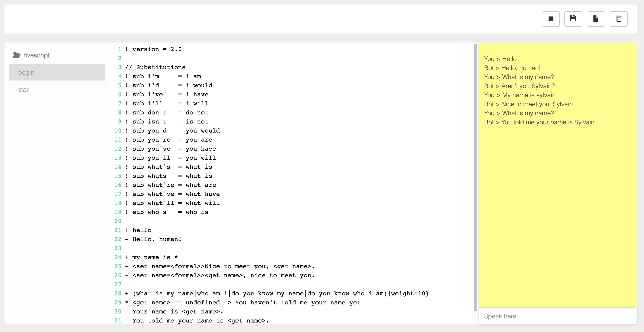
Task: Collapse the rivescript folder
Action: coord(36,55)
